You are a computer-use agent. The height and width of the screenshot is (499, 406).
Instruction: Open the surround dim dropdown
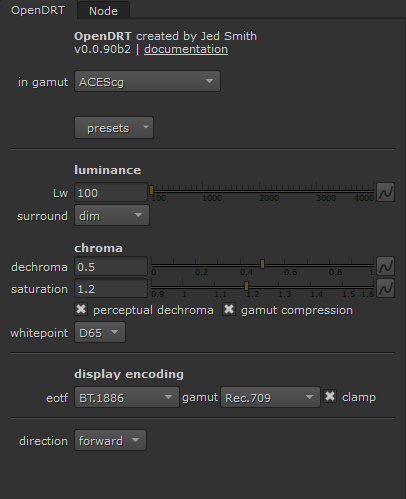coord(112,216)
